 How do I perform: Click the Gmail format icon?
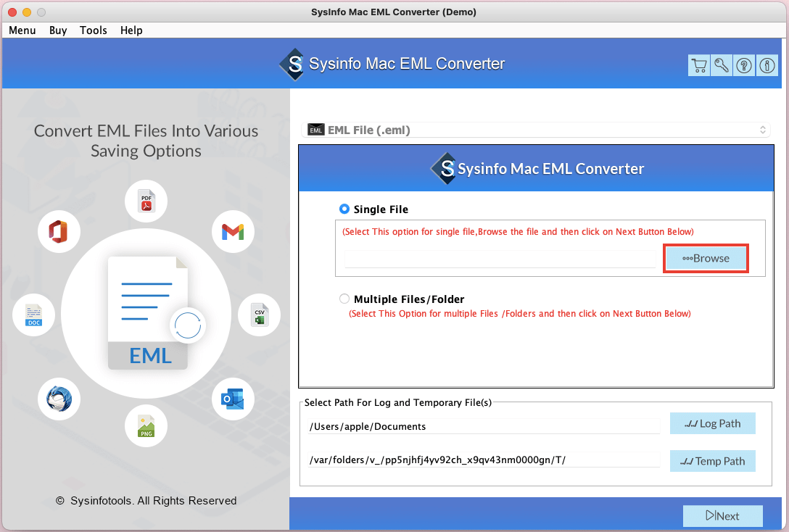click(x=233, y=232)
